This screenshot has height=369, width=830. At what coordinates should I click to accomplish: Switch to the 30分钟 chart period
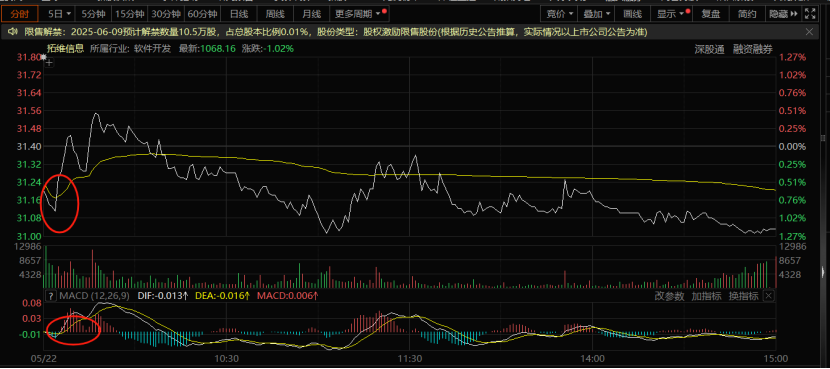tap(166, 14)
